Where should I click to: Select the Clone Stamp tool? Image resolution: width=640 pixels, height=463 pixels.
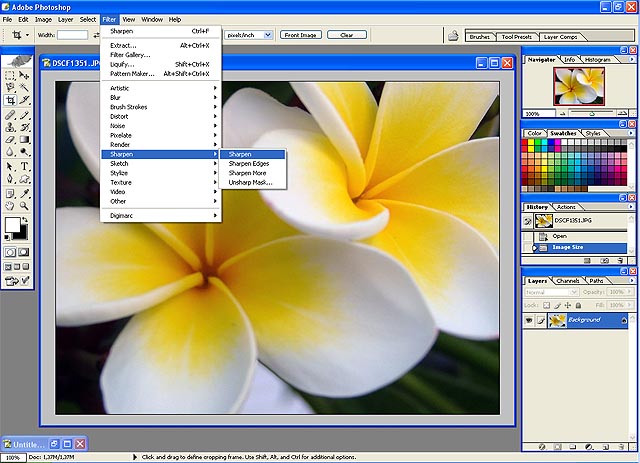point(10,127)
